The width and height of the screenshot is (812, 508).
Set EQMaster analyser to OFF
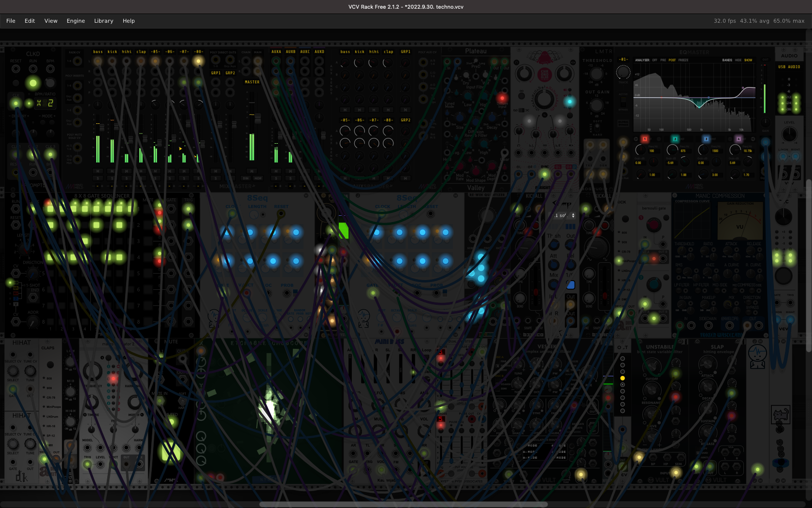click(x=655, y=60)
